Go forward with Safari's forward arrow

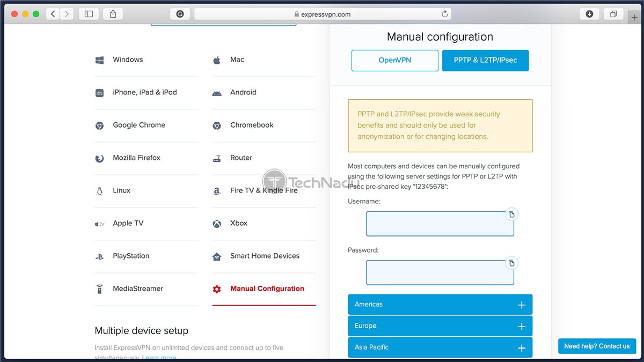tap(67, 14)
